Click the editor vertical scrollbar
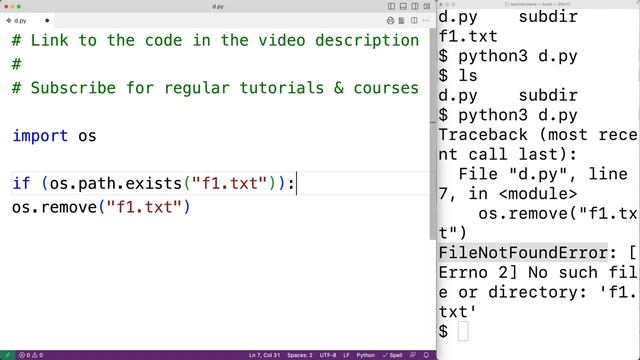 [x=433, y=134]
